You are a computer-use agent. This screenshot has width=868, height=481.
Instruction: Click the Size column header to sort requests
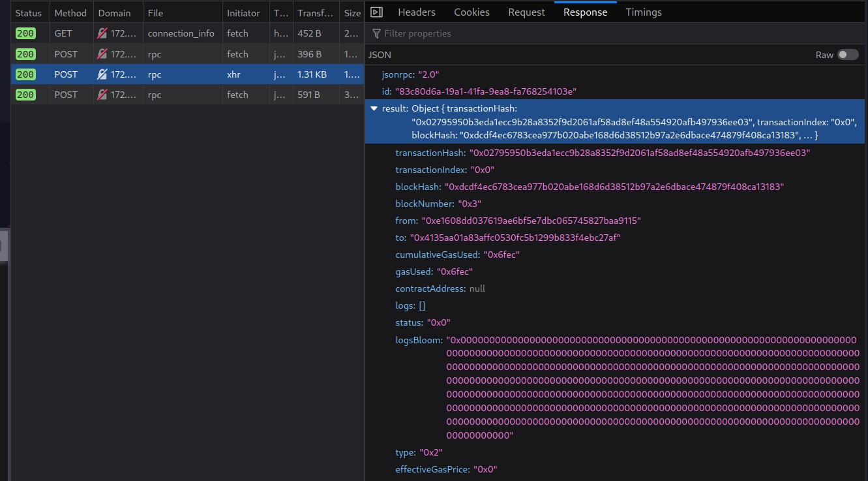point(352,12)
